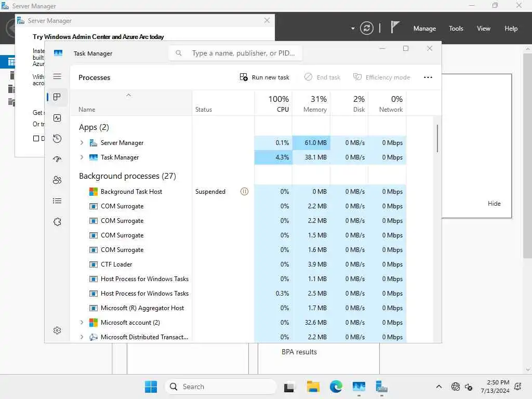532x399 pixels.
Task: Open the notification bell tray icon
Action: (518, 387)
